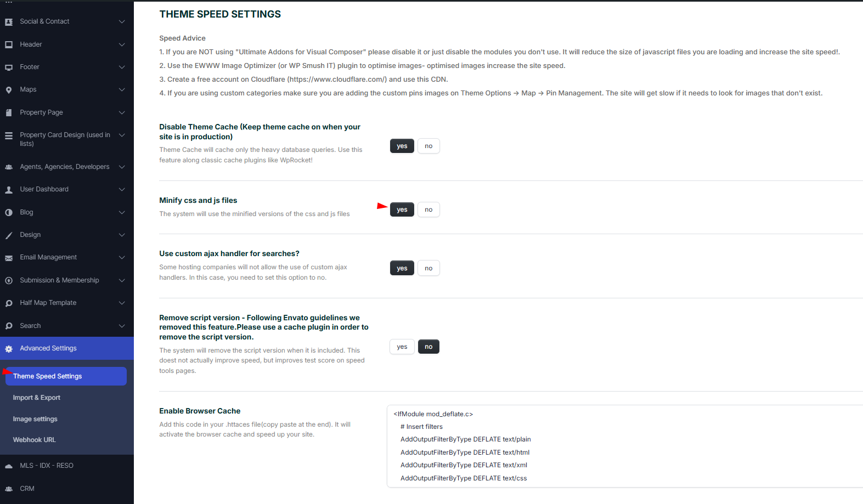Click the Email Management envelope icon
Image resolution: width=863 pixels, height=504 pixels.
coord(9,258)
